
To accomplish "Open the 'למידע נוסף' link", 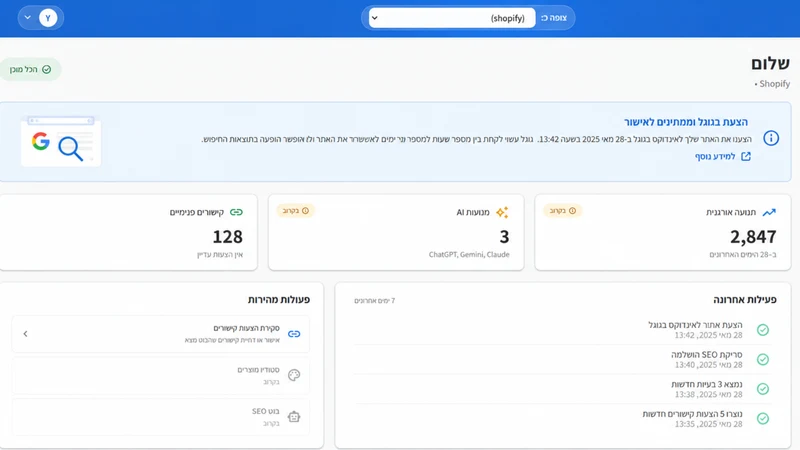I will click(715, 157).
